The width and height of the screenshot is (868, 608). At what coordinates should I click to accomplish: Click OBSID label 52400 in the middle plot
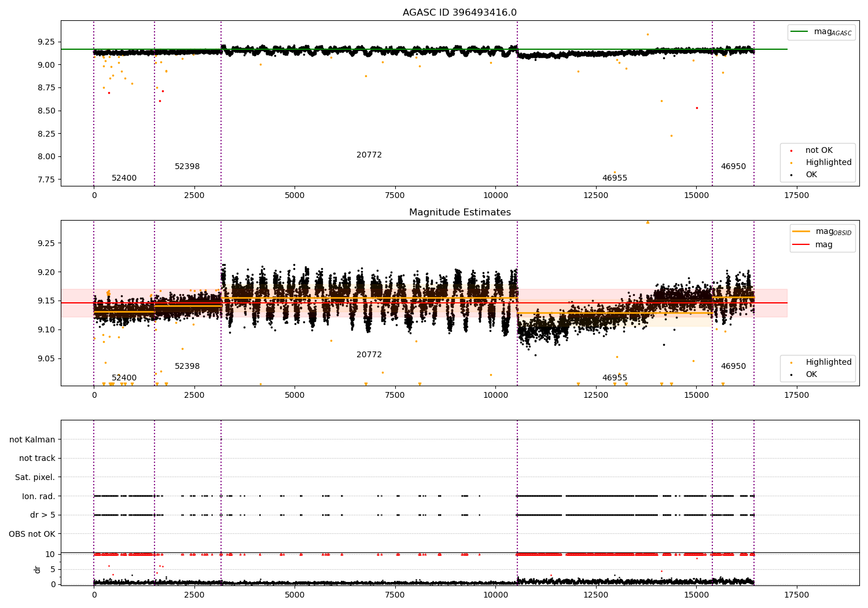pyautogui.click(x=124, y=378)
